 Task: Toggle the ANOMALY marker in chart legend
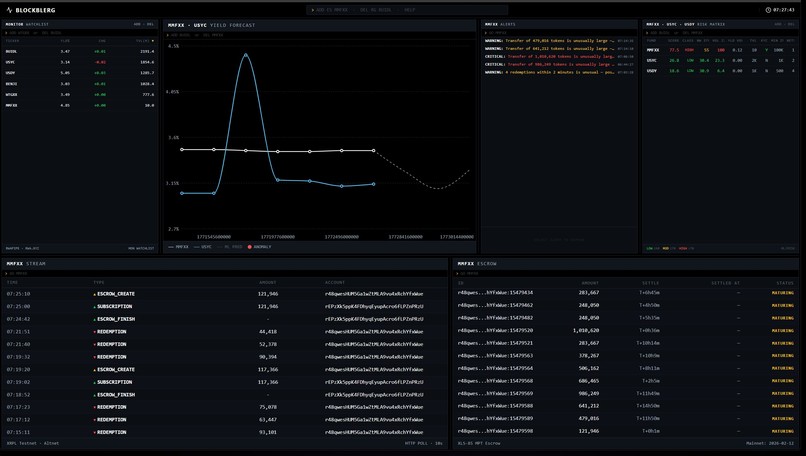point(260,247)
